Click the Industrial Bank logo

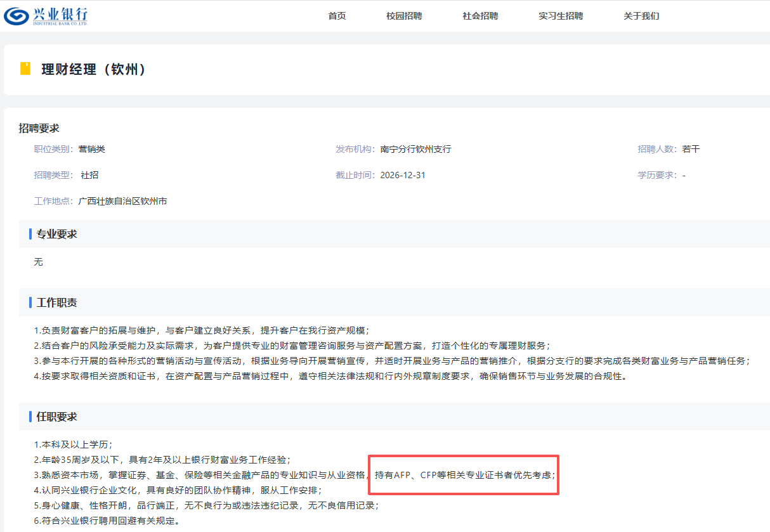(46, 16)
